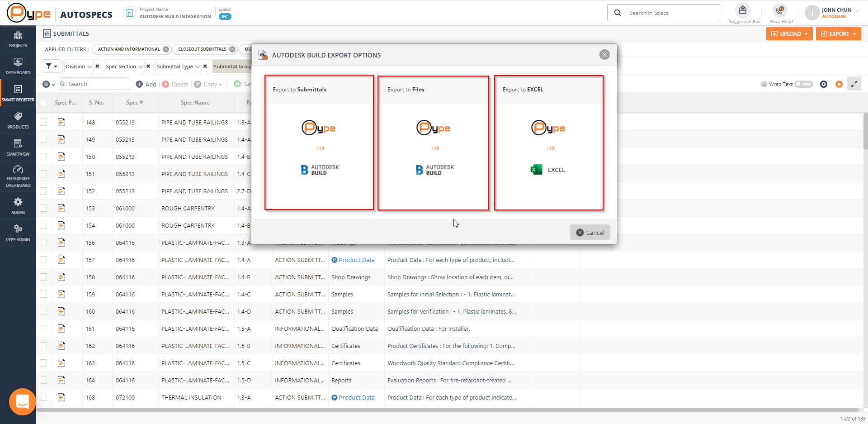Check the checkbox for row 154
Image resolution: width=868 pixels, height=424 pixels.
(x=43, y=225)
